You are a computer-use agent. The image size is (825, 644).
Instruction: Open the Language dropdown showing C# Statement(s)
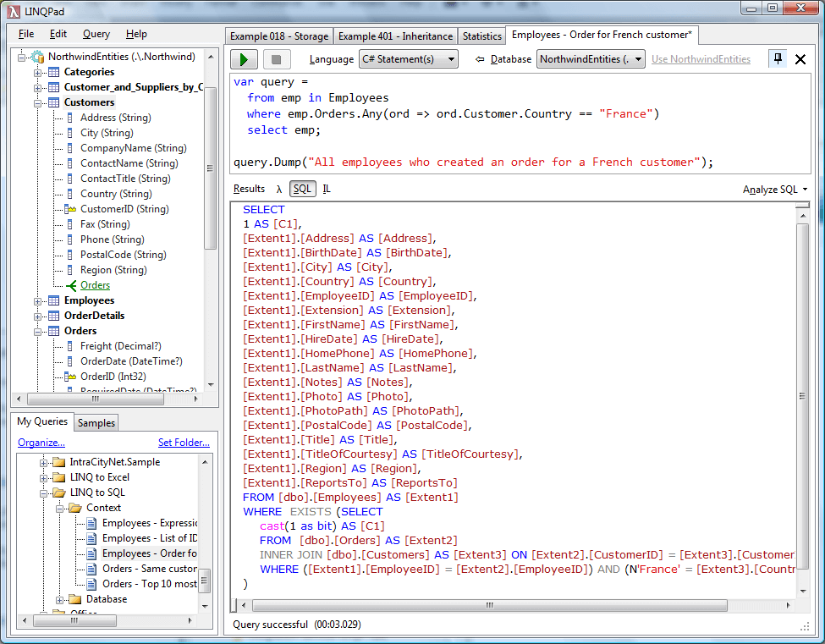point(409,59)
